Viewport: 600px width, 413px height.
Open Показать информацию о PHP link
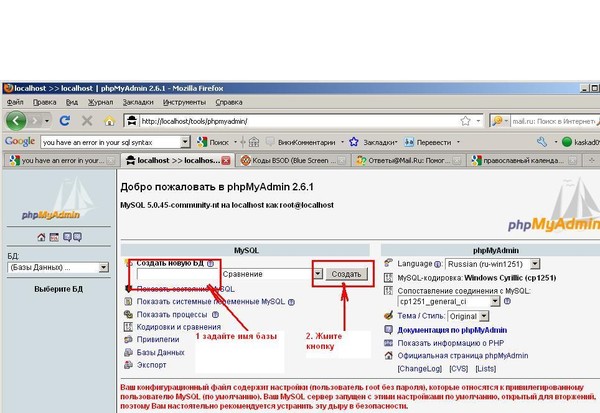(451, 343)
